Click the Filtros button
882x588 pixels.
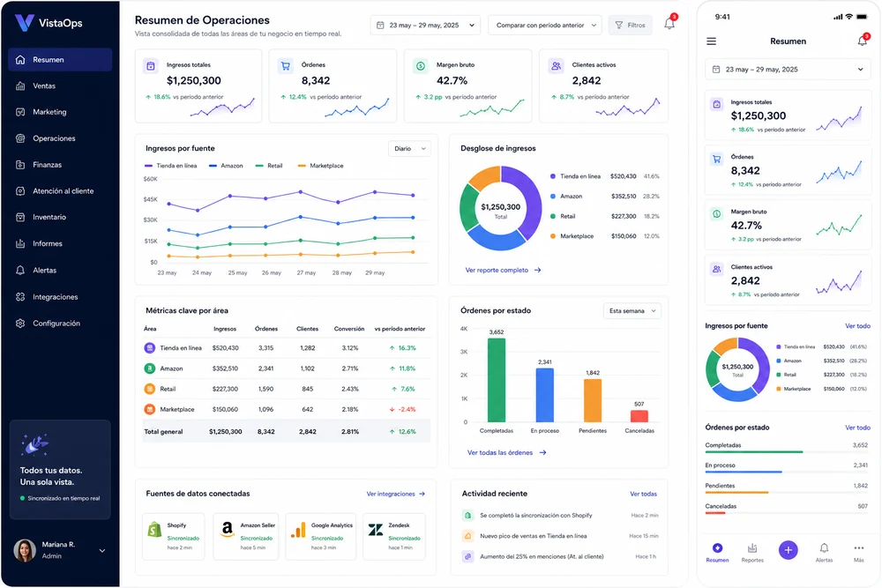click(630, 26)
